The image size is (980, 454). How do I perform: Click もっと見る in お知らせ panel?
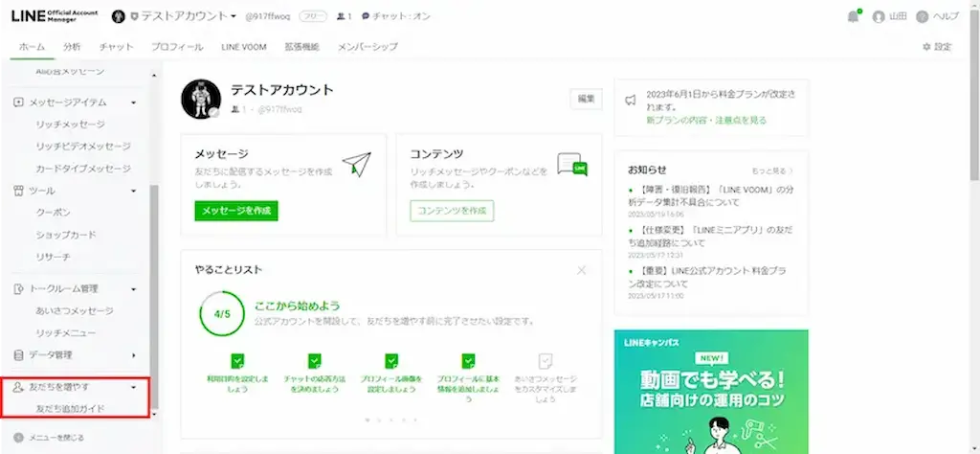772,170
